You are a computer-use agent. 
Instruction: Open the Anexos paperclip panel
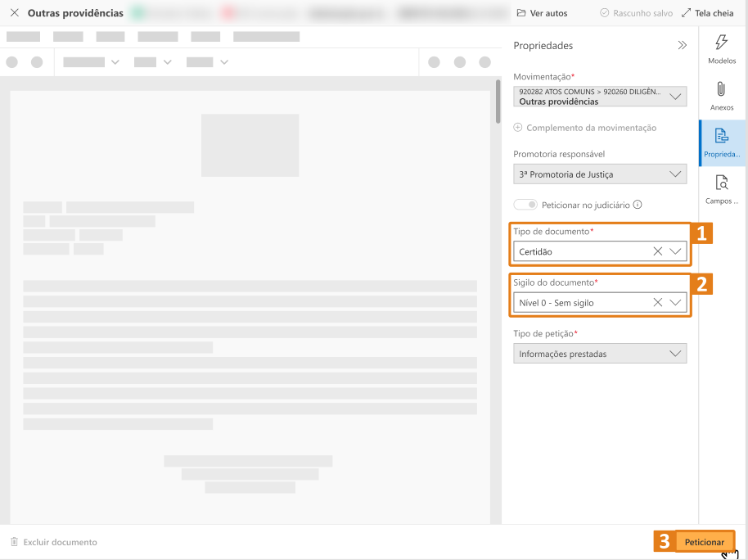pos(721,96)
